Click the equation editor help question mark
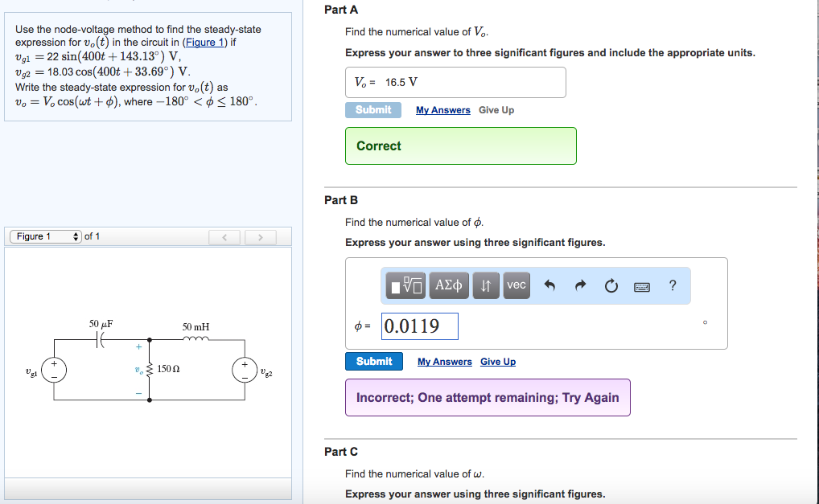Screen dimensions: 819x504 tap(673, 285)
